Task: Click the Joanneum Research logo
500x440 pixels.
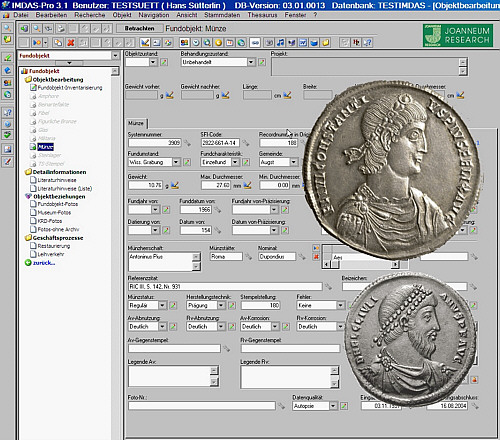Action: tap(458, 35)
